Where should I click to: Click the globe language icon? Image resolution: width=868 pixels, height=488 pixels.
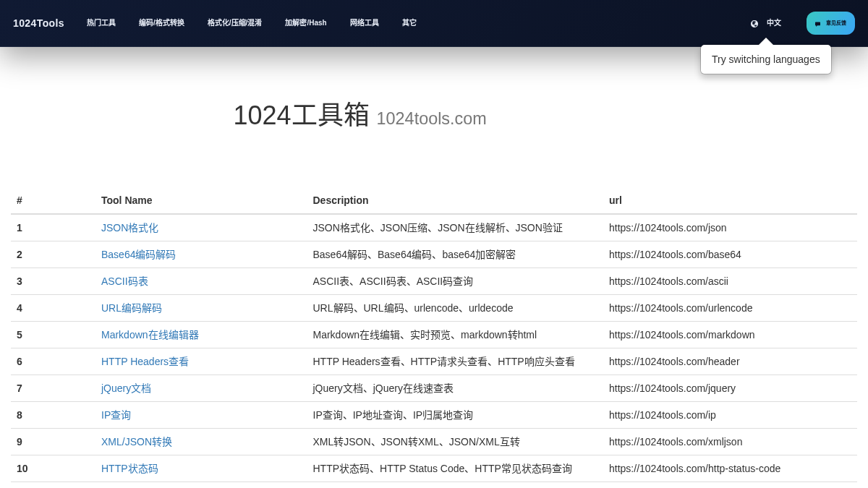pyautogui.click(x=754, y=23)
